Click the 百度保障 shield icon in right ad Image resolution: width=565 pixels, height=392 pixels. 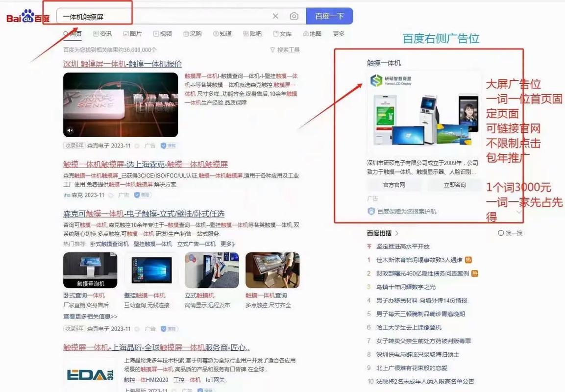pos(371,211)
